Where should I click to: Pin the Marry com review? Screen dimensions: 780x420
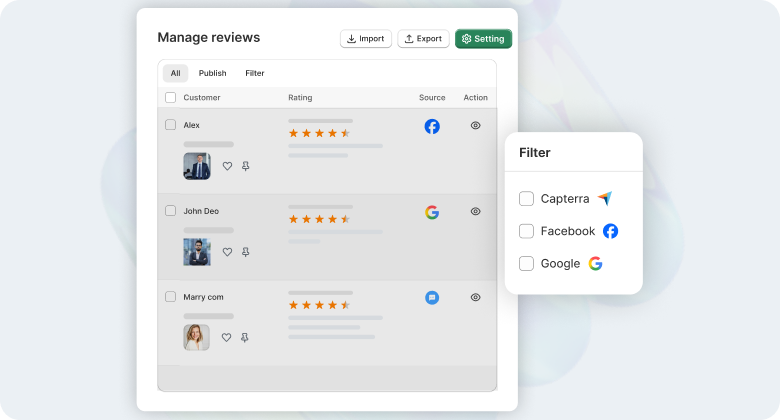(x=246, y=338)
